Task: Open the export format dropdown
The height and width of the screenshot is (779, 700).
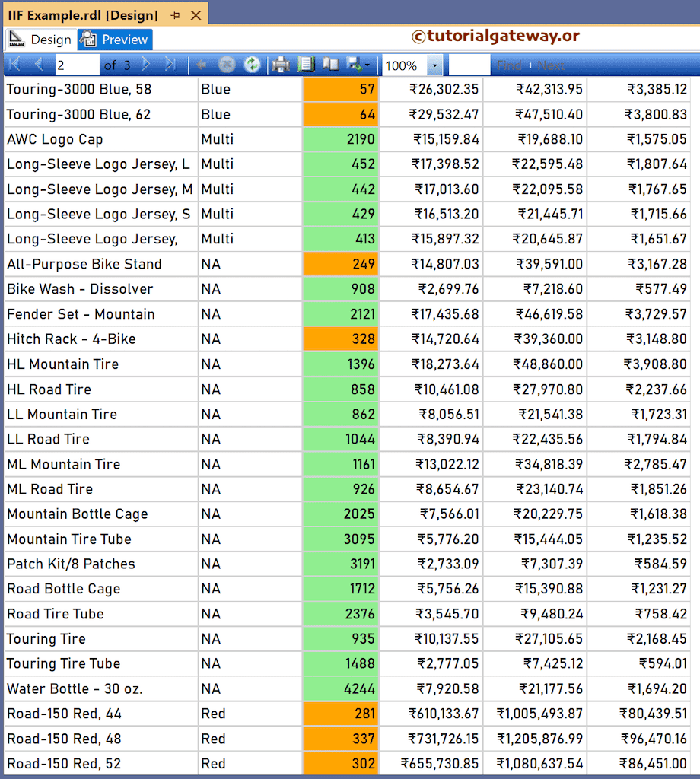Action: click(366, 64)
